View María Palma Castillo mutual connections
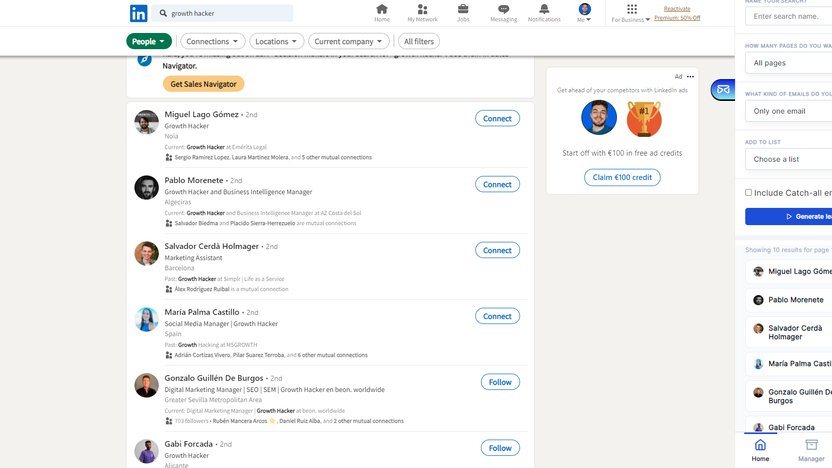This screenshot has width=832, height=468. pos(271,355)
